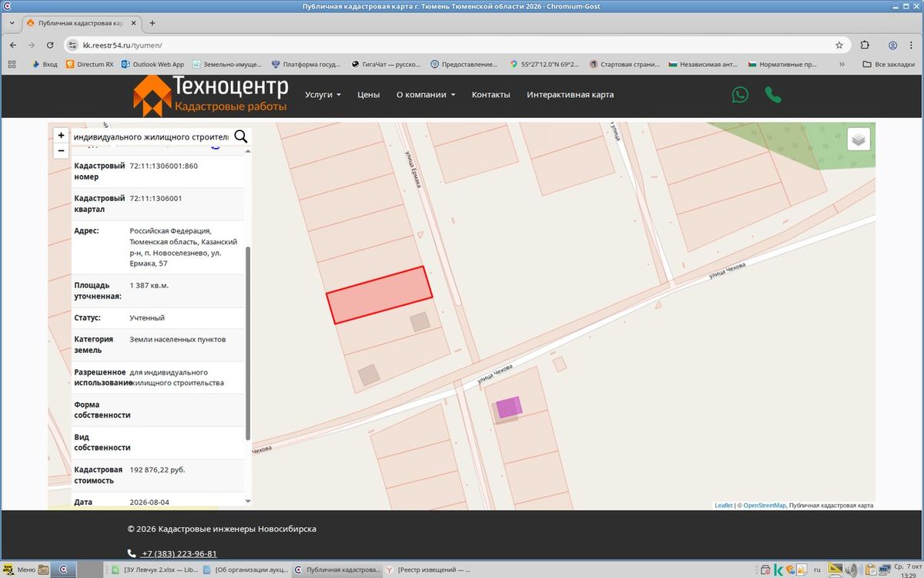Click the green phone call icon
Screen dimensions: 924x578
[773, 95]
